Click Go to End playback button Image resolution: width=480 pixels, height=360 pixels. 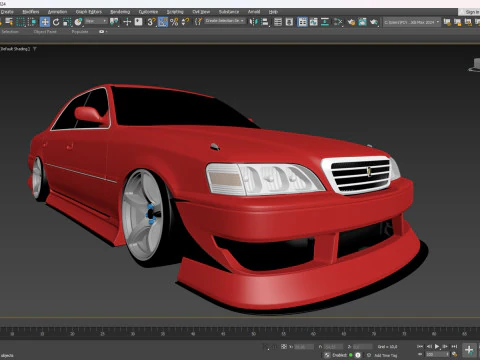click(x=454, y=347)
